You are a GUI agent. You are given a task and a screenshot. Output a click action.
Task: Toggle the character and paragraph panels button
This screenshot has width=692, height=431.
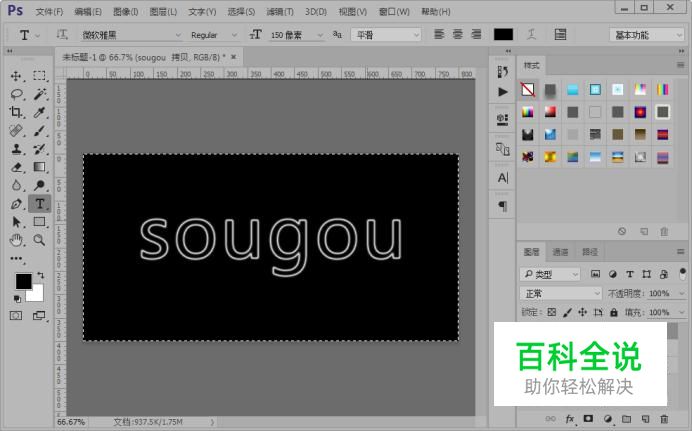[x=560, y=34]
